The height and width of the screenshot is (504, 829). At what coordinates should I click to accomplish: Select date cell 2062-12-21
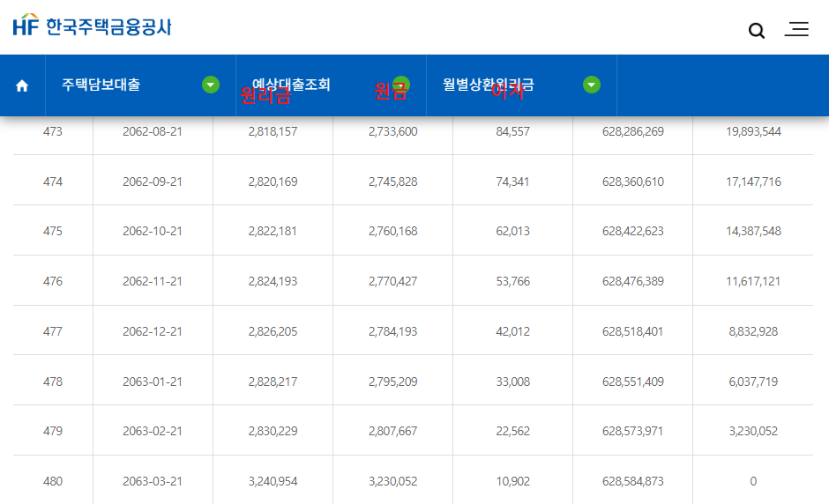click(x=153, y=331)
